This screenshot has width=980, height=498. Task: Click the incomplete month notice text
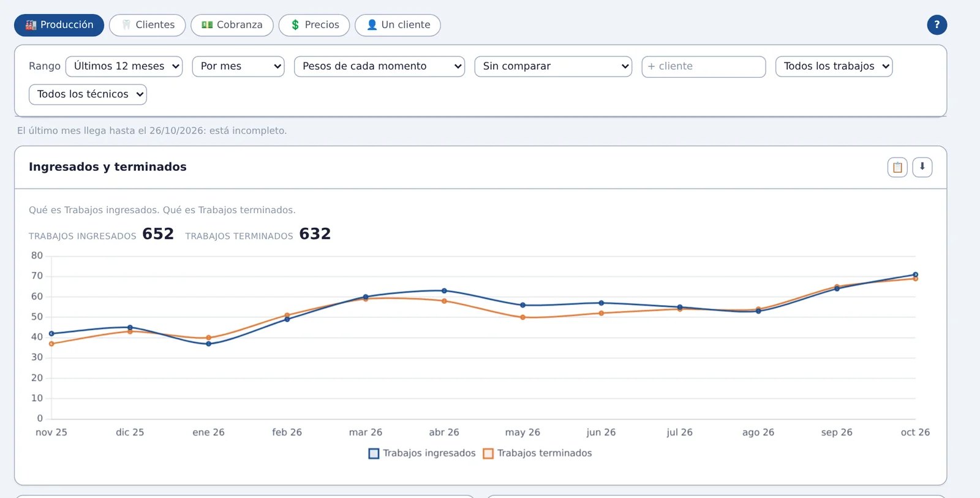point(152,130)
